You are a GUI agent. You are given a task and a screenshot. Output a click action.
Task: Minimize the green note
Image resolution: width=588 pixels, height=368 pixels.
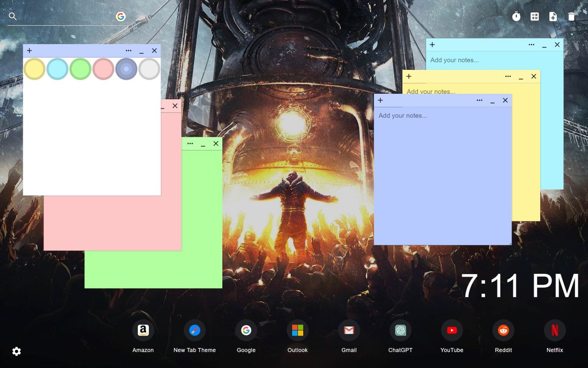click(203, 144)
